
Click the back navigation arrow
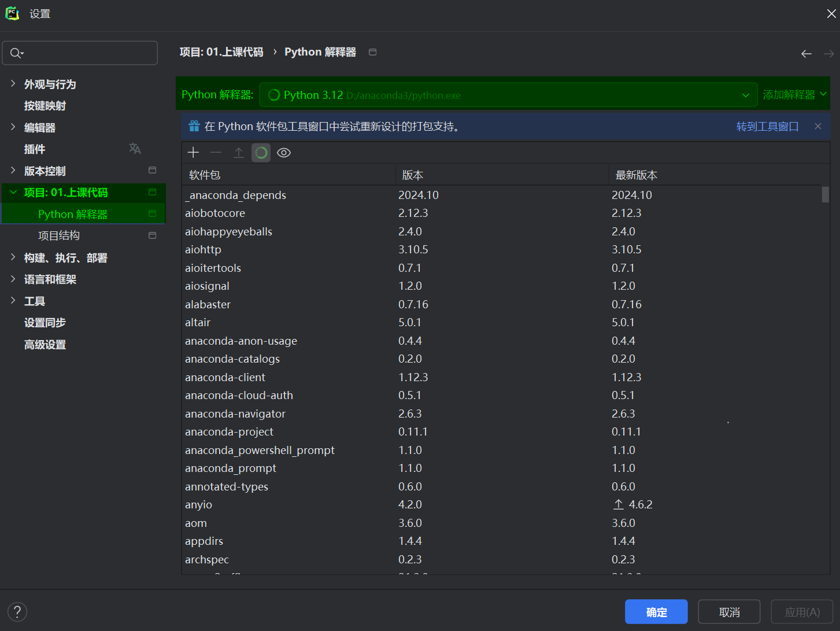(806, 53)
